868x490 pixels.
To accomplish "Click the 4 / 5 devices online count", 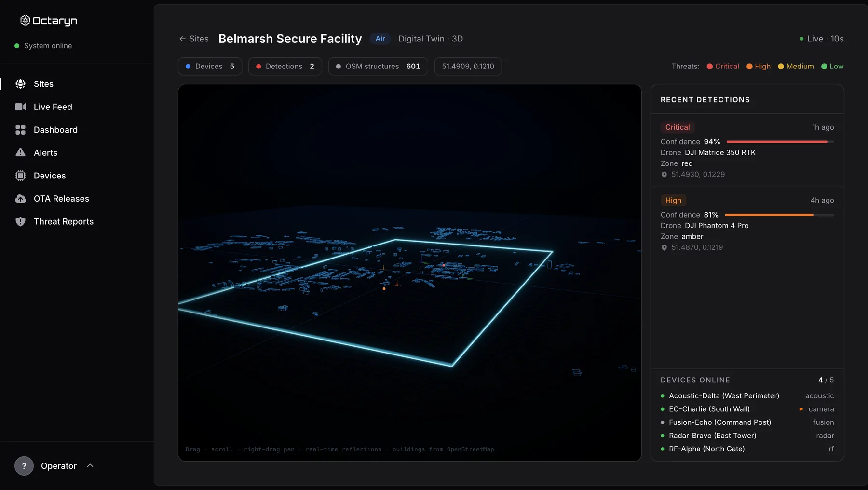I will [x=826, y=380].
